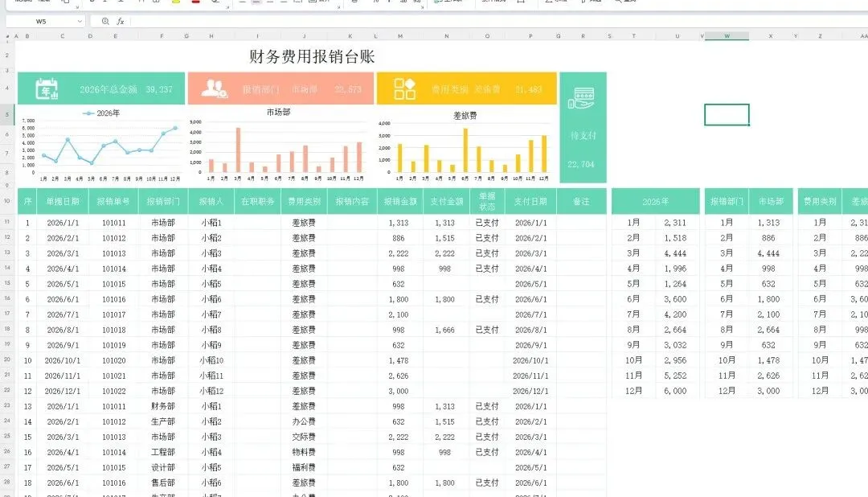The height and width of the screenshot is (497, 868).
Task: Click the 单据状态 table header
Action: 487,202
